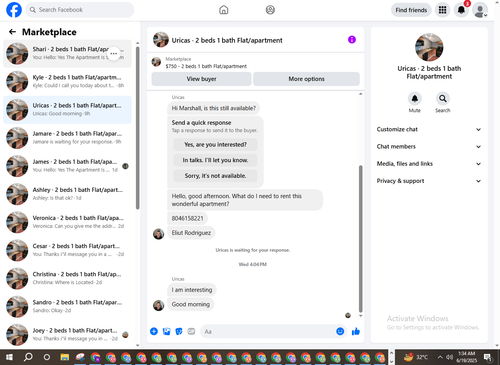Open the Shari conversation
Image resolution: width=500 pixels, height=365 pixels.
click(67, 54)
